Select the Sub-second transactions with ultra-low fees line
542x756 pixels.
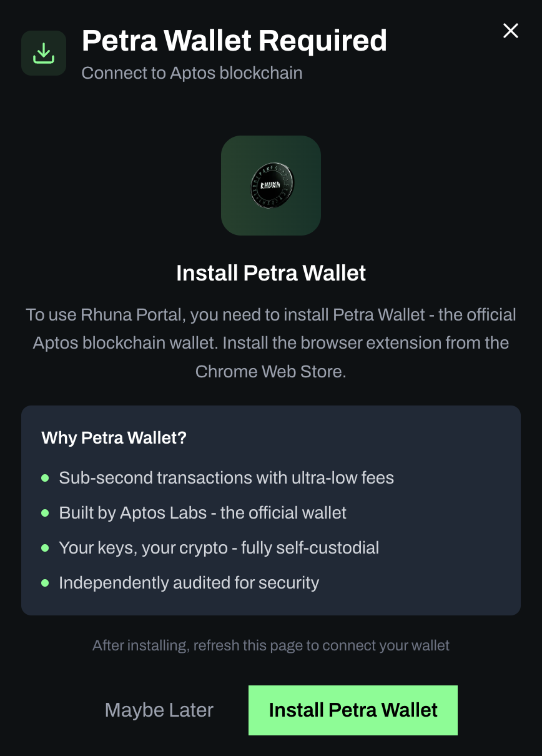click(x=226, y=478)
